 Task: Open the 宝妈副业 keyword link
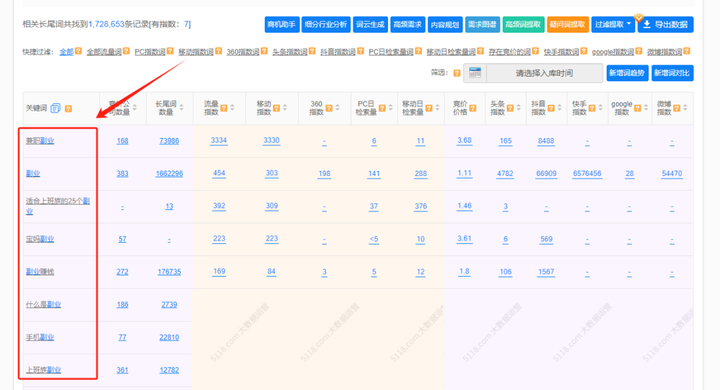(40, 239)
